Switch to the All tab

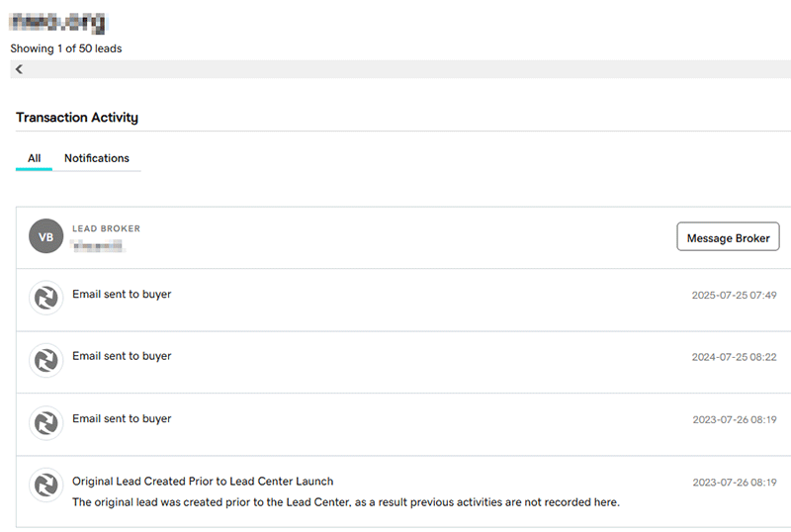35,158
